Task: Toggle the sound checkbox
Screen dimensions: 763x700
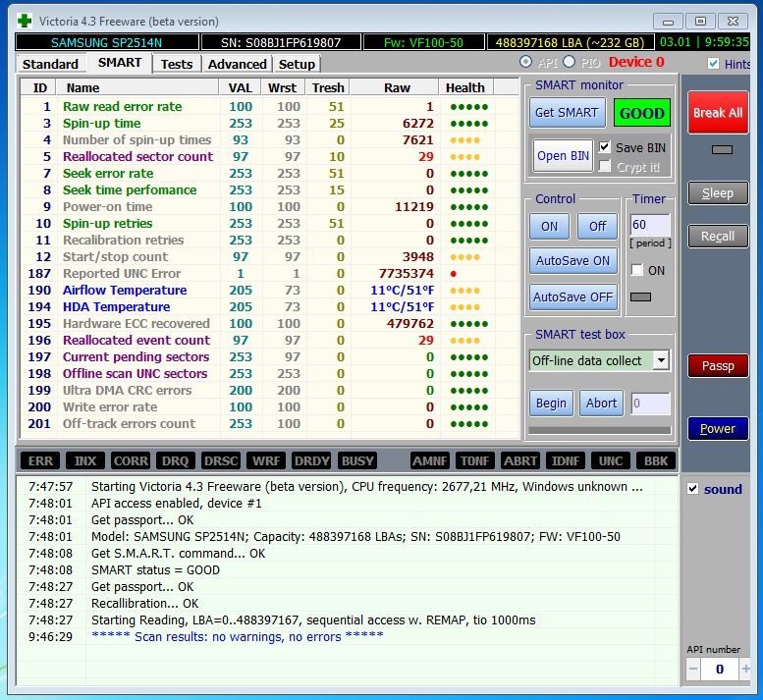Action: click(x=693, y=488)
